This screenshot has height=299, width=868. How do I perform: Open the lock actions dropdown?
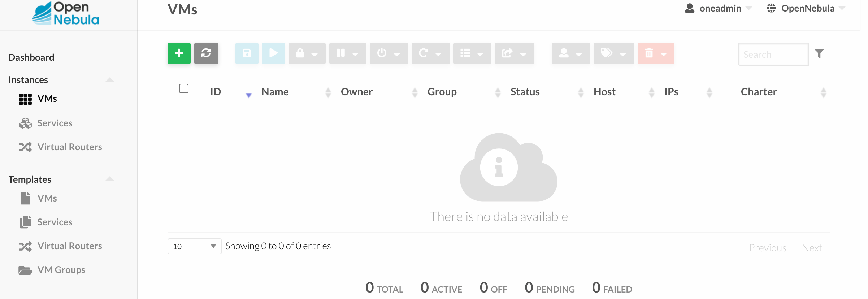point(307,53)
